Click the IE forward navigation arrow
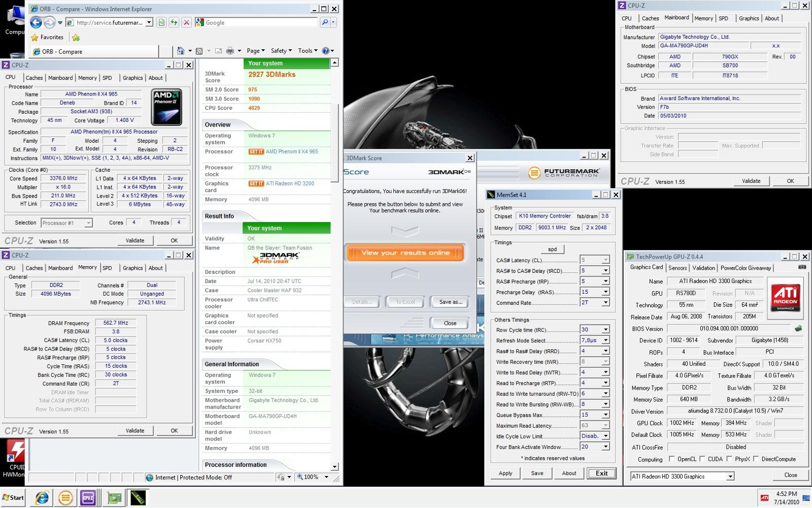The width and height of the screenshot is (812, 508). pos(49,22)
